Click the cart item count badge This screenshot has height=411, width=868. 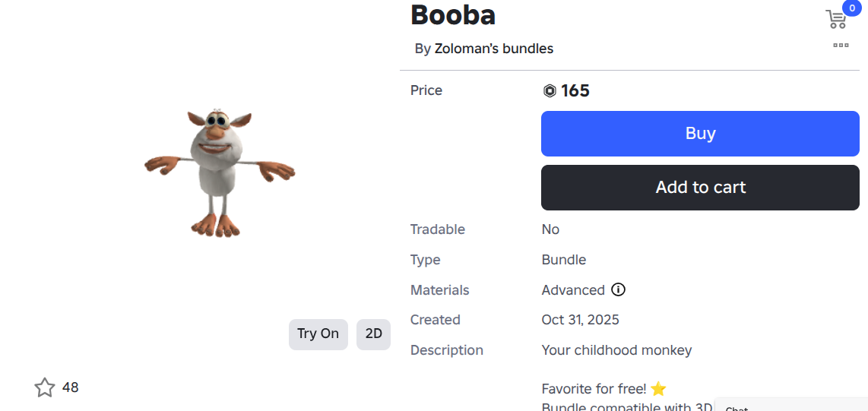[851, 8]
